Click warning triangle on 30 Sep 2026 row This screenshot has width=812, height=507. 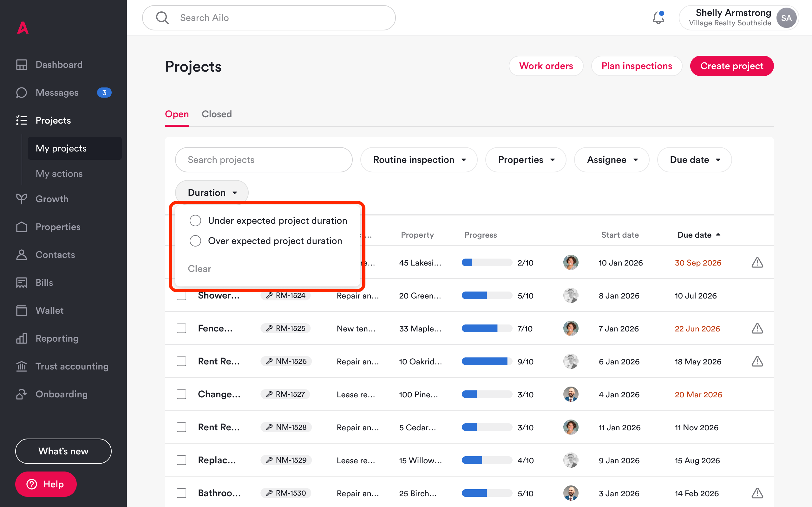point(757,263)
